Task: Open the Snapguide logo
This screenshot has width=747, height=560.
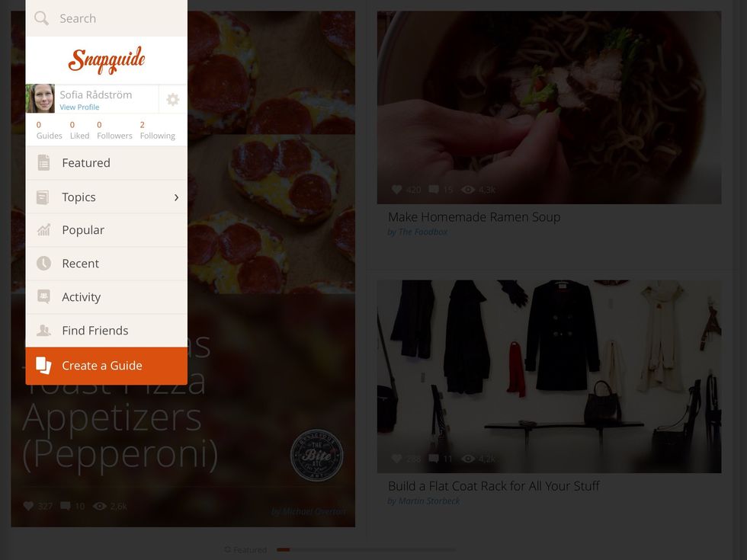Action: (x=107, y=60)
